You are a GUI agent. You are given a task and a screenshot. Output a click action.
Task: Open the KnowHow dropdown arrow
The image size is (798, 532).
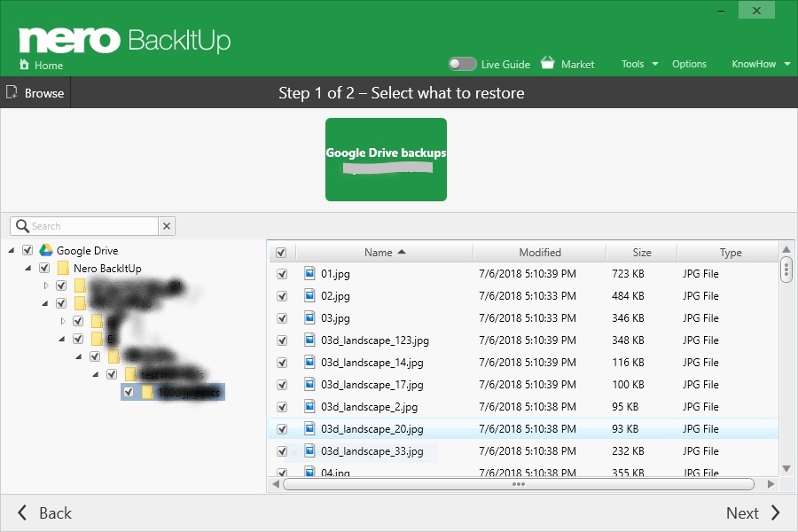[x=786, y=64]
